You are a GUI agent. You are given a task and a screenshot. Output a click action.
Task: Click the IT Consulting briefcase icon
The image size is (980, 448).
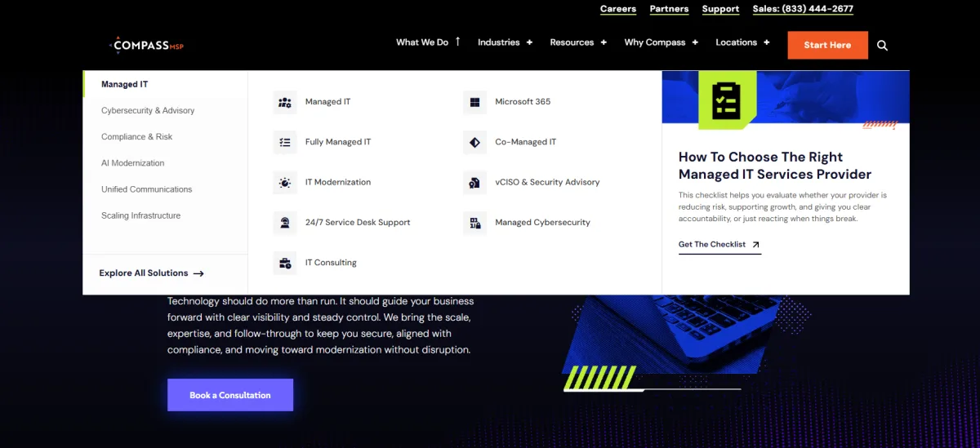[285, 263]
